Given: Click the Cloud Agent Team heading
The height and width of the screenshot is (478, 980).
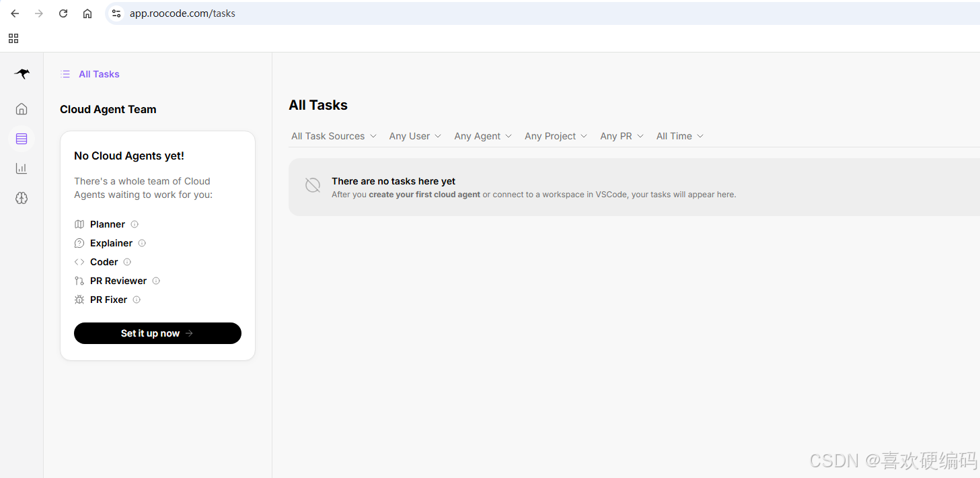Looking at the screenshot, I should click(x=108, y=109).
